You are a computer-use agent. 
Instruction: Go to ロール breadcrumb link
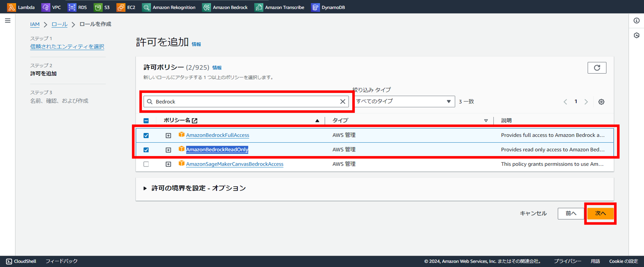tap(59, 24)
